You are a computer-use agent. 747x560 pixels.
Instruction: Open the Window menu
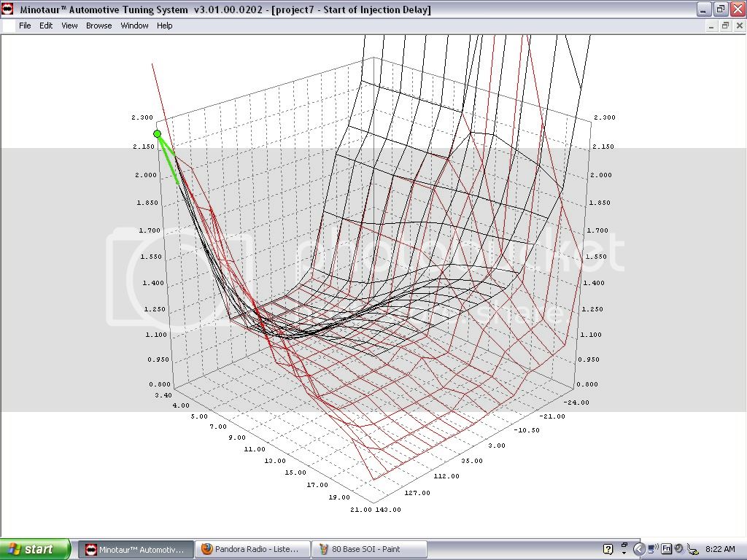coord(134,26)
